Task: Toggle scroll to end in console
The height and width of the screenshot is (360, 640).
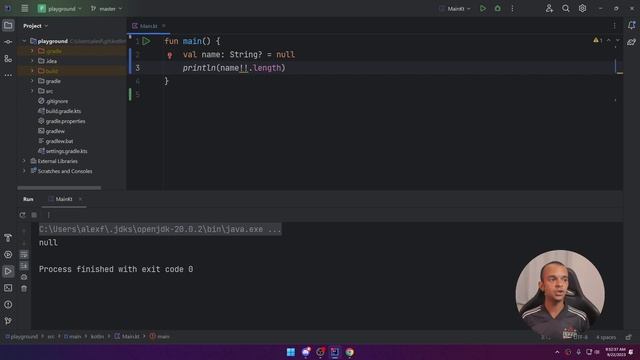Action: click(24, 266)
